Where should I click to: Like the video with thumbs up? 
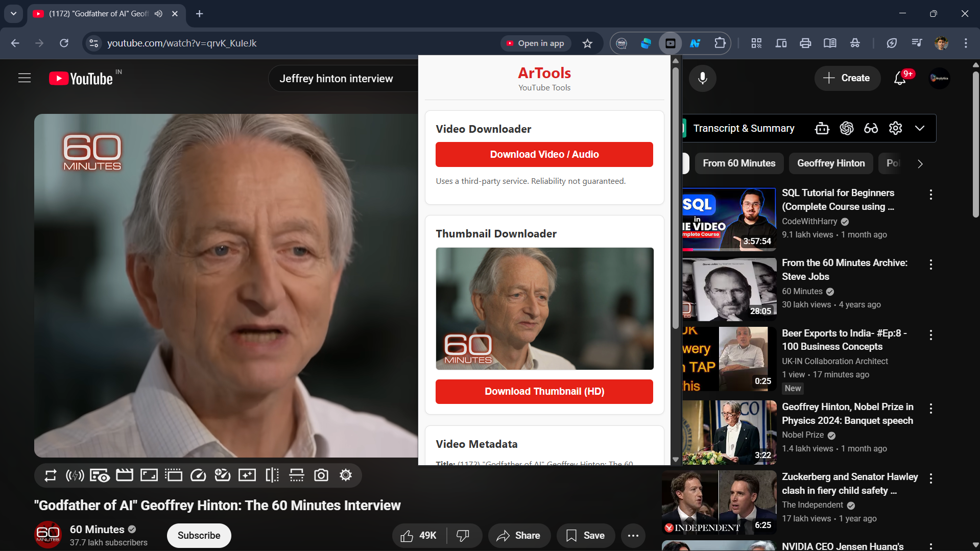click(x=407, y=535)
